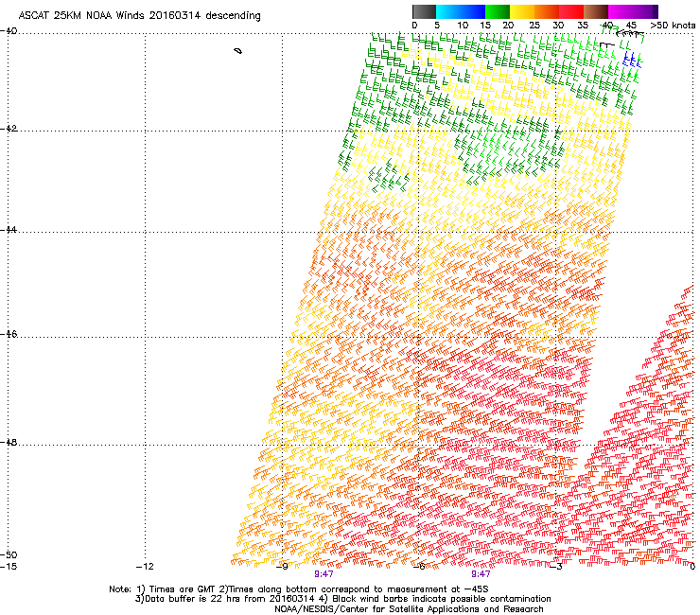Screen dimensions: 700x615
Task: Click the cluster of blue wind barbs
Action: coord(632,61)
